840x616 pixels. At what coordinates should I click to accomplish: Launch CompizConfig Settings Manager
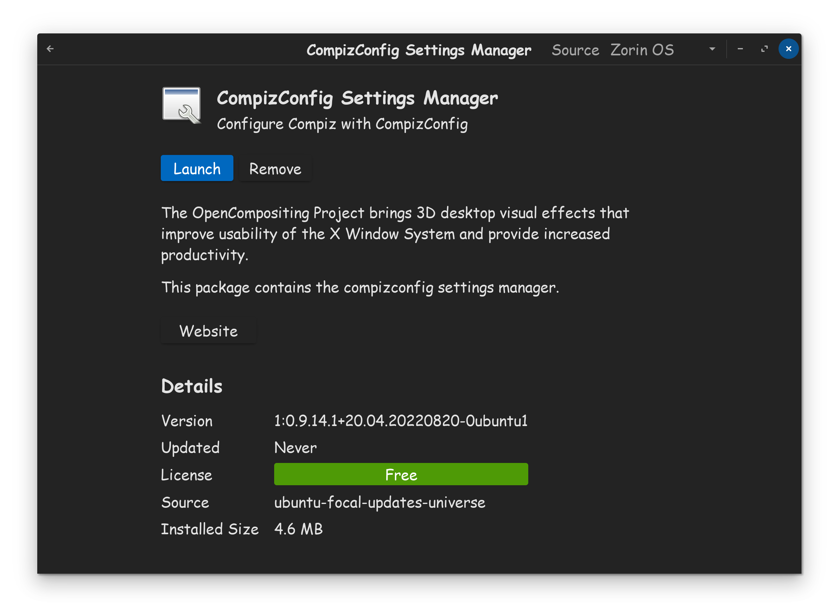tap(197, 169)
